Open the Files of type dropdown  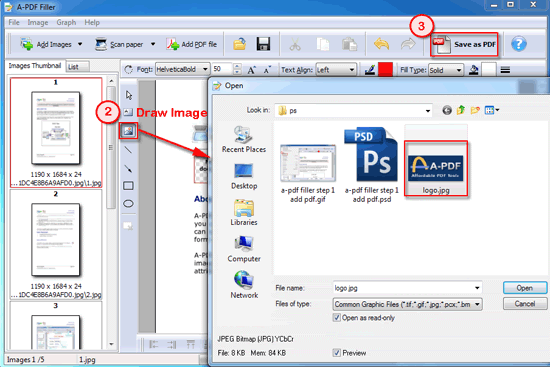click(407, 304)
